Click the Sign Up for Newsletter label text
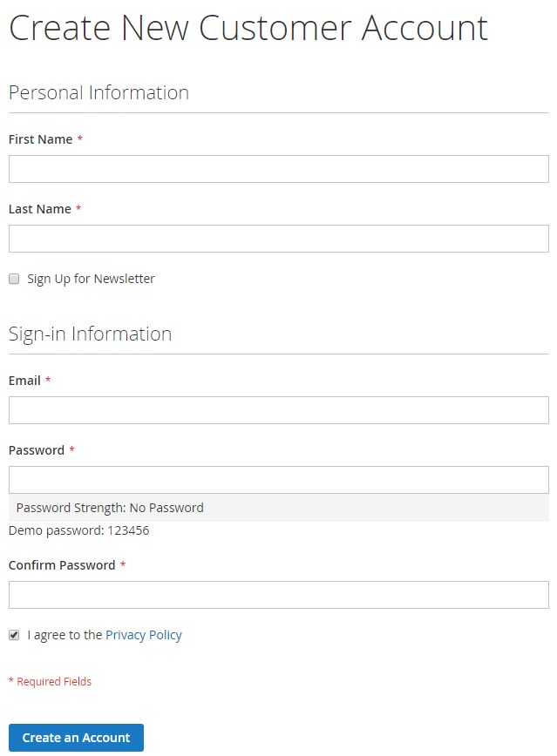Viewport: 557px width, 756px height. [x=91, y=279]
